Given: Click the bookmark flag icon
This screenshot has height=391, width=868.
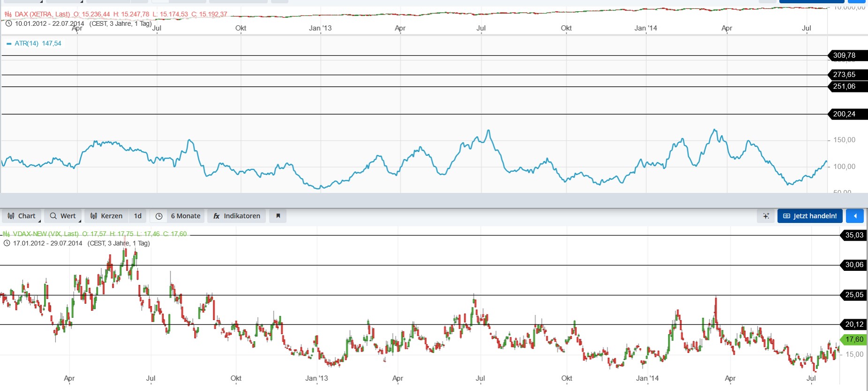Looking at the screenshot, I should 278,216.
